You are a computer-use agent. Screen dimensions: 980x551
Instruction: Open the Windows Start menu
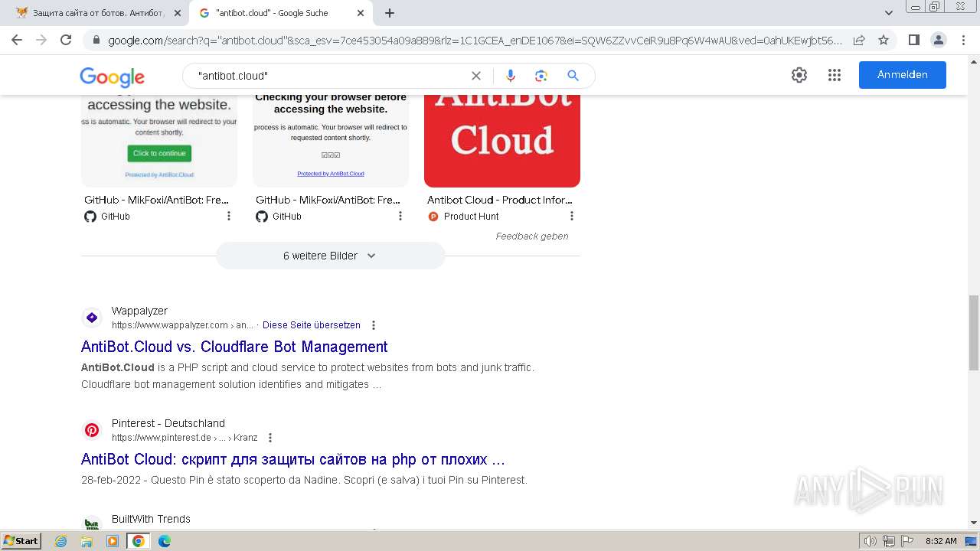(21, 541)
